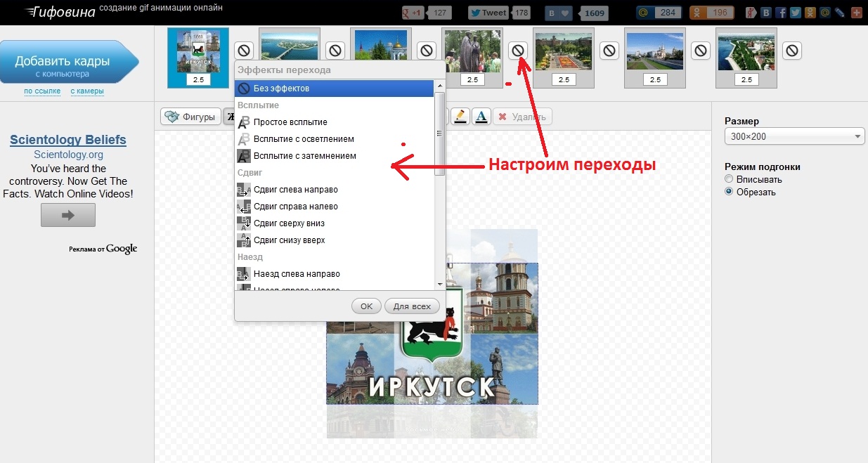Share via the small Twitter icon
Image resolution: width=868 pixels, height=463 pixels.
point(795,13)
